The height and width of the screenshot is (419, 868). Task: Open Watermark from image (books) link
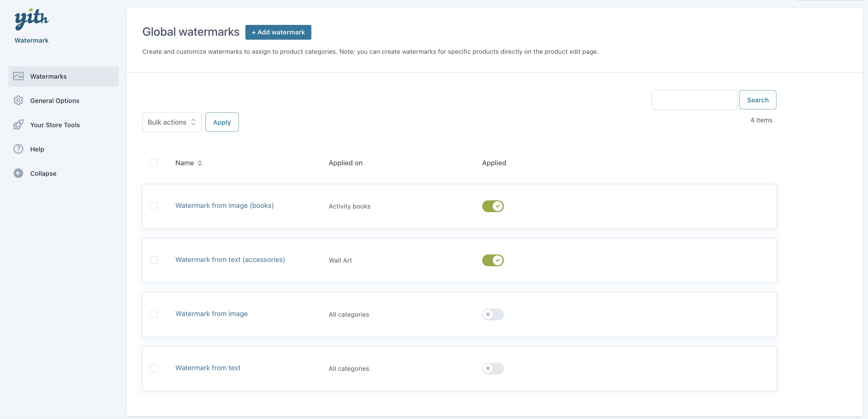pyautogui.click(x=224, y=206)
